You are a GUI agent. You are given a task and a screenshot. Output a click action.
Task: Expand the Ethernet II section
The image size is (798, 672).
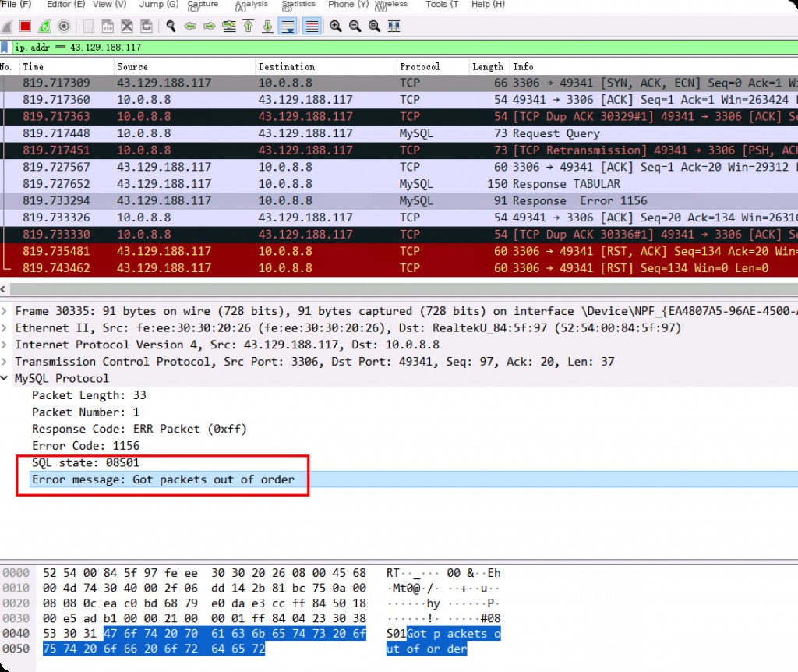point(5,328)
